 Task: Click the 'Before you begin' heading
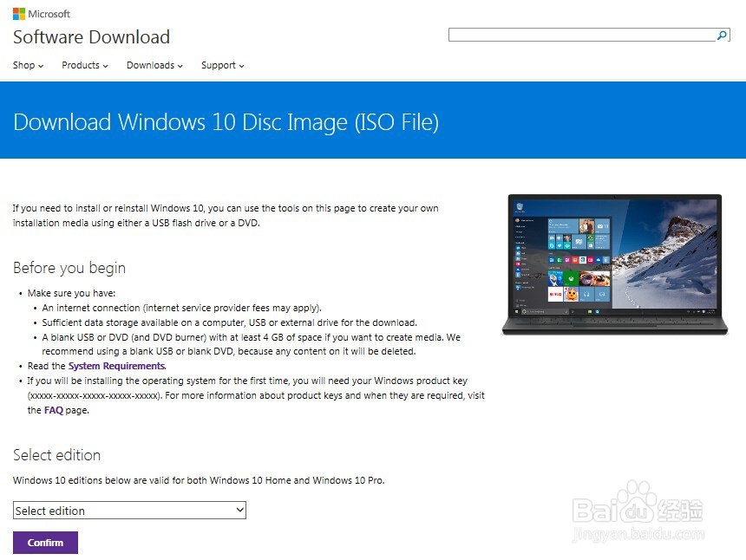69,268
